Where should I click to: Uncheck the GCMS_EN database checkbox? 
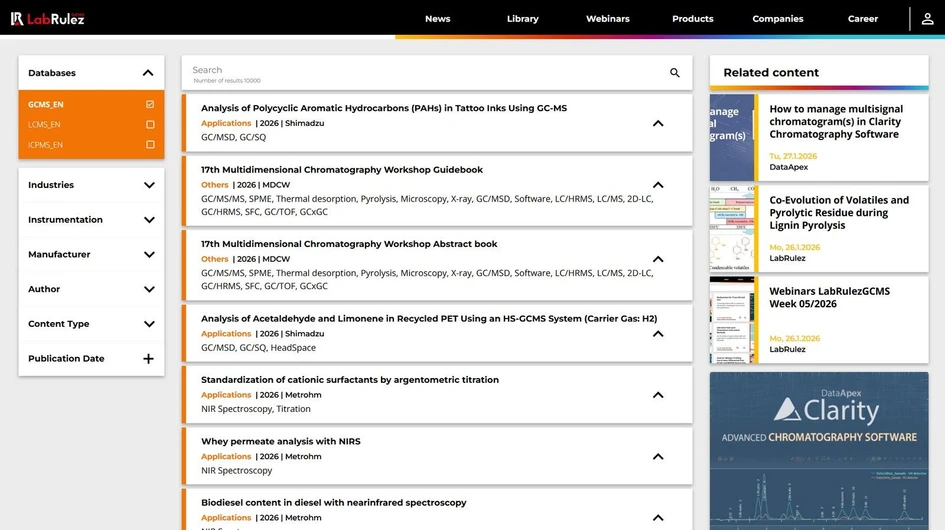(150, 104)
